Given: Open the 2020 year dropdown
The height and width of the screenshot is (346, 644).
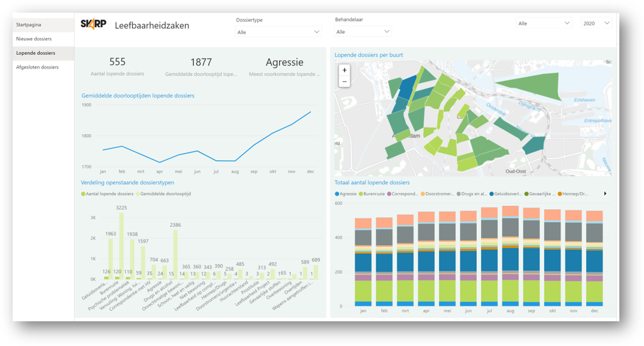Looking at the screenshot, I should point(596,23).
